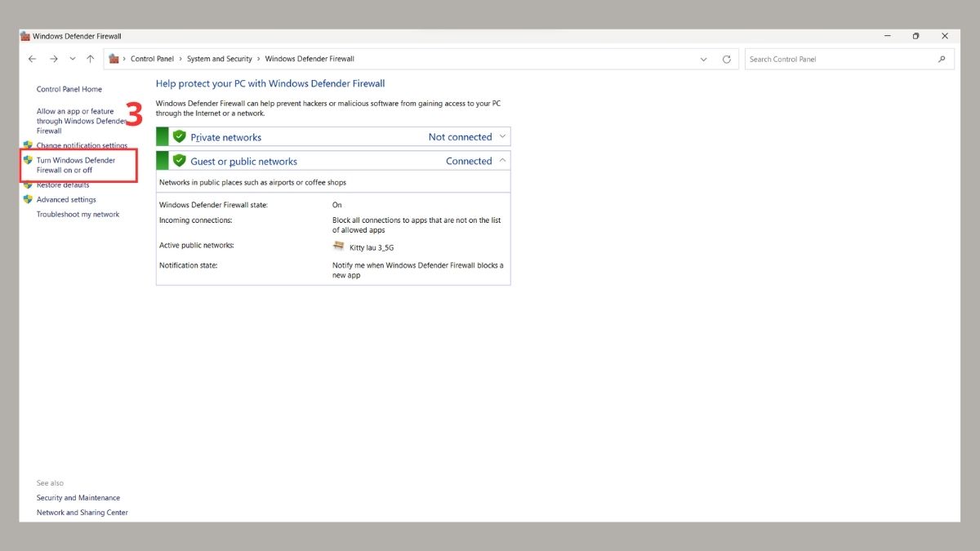The height and width of the screenshot is (551, 980).
Task: Go back with the back arrow
Action: [32, 59]
